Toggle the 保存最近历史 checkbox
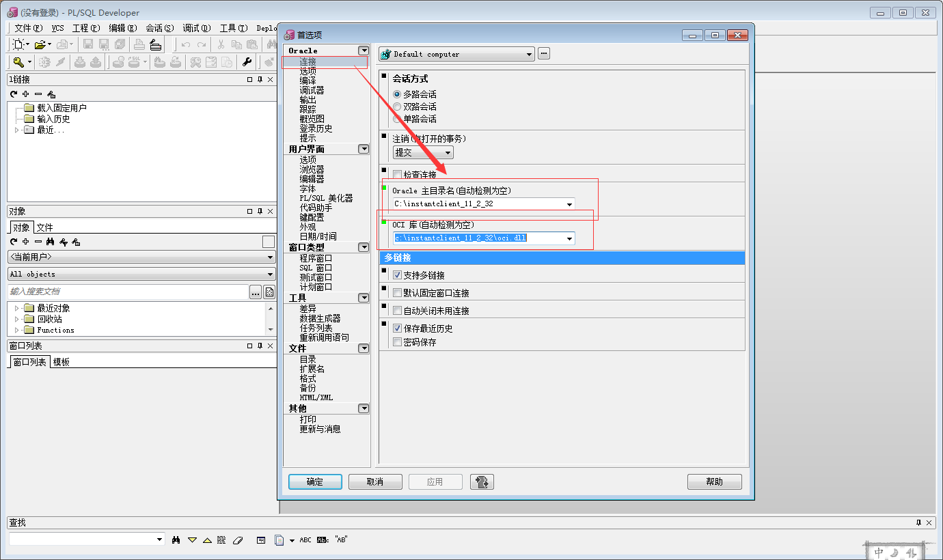 point(397,328)
